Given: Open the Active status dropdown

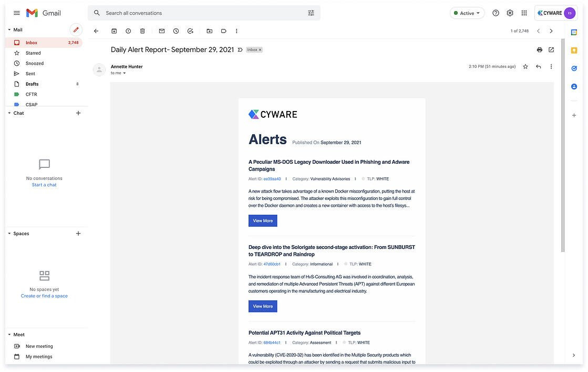Looking at the screenshot, I should pos(467,13).
